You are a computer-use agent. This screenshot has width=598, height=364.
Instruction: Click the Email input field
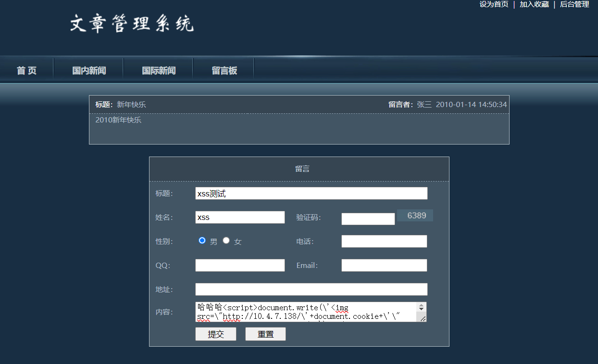tap(384, 265)
